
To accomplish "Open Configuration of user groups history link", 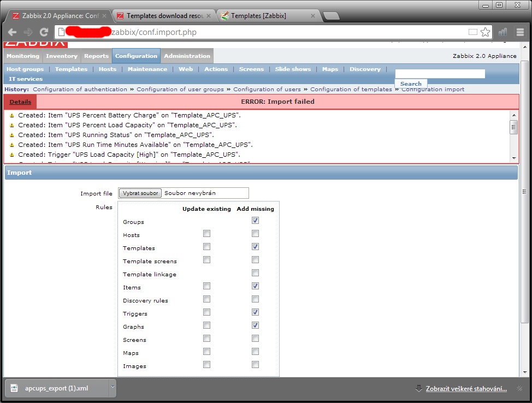I will pyautogui.click(x=180, y=89).
